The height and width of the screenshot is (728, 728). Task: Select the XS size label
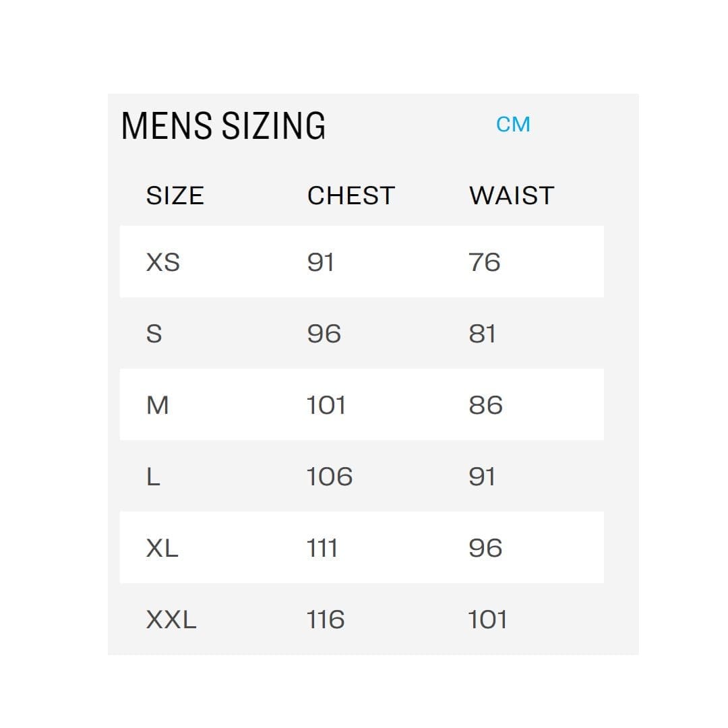click(163, 262)
